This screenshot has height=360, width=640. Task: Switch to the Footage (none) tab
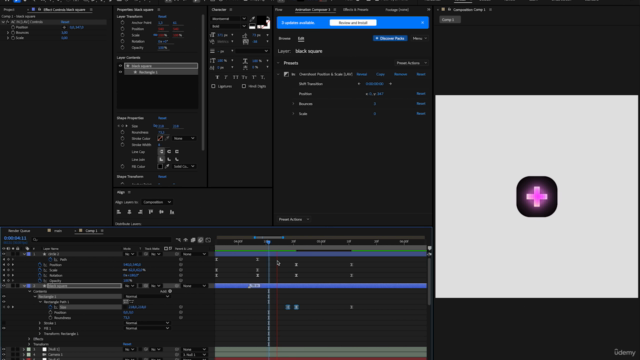pos(397,9)
